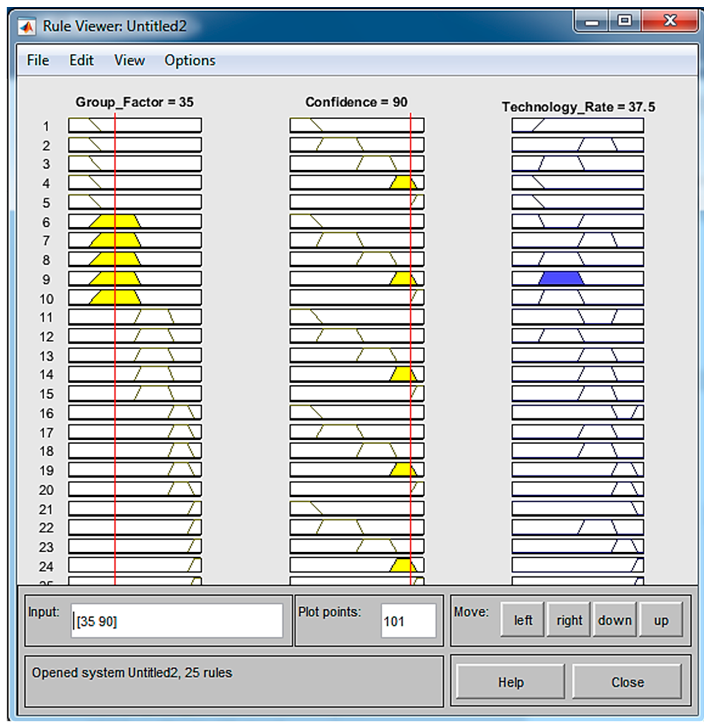This screenshot has height=728, width=711.
Task: Click rule number 14 label
Action: tap(47, 375)
